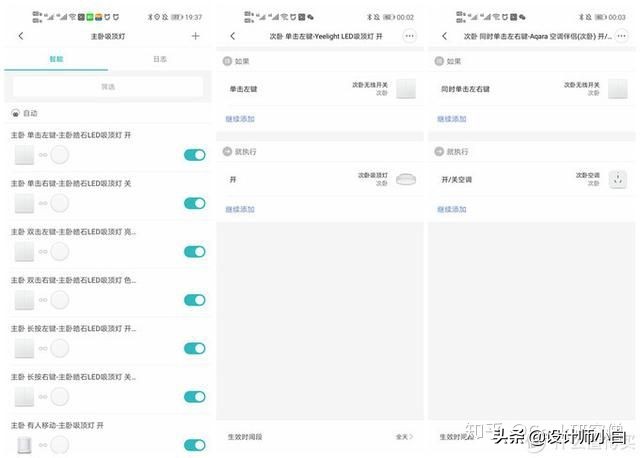Open 主卧 长按右键 automation title
The width and height of the screenshot is (640, 458).
coord(73,377)
